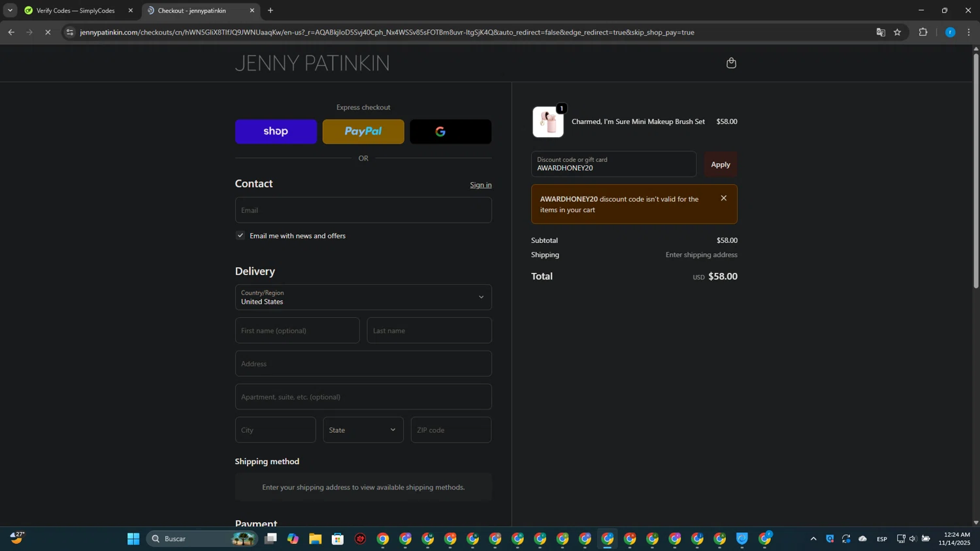Open the tab search dropdown arrow

pos(10,10)
